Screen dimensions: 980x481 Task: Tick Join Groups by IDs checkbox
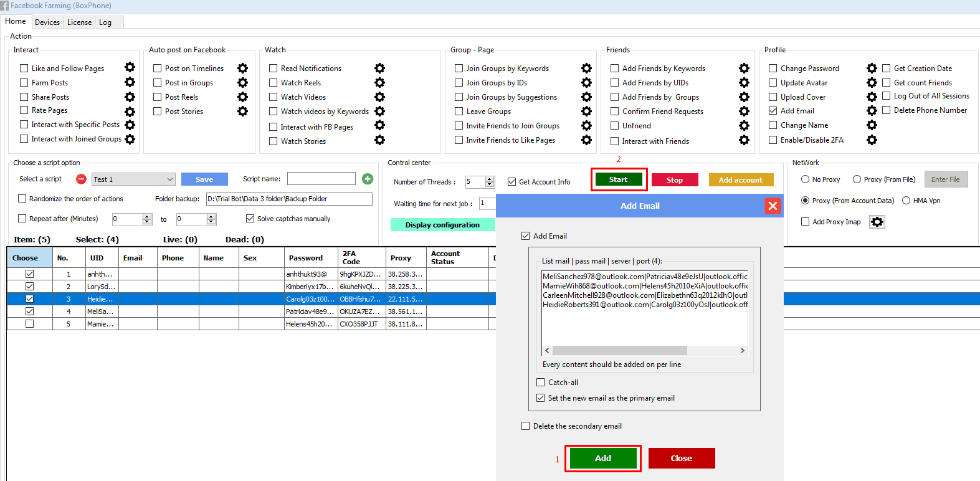pos(459,82)
